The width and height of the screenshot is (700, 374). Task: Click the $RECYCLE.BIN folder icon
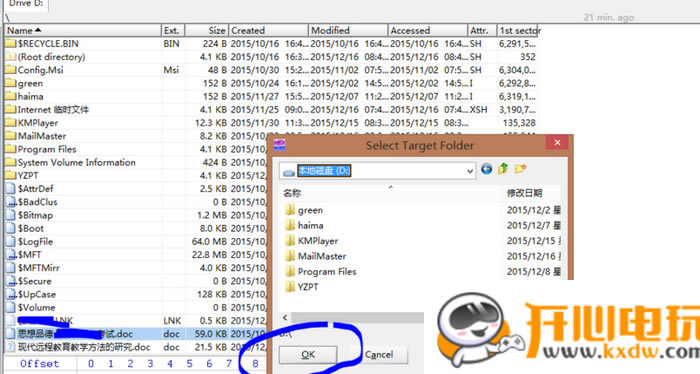pyautogui.click(x=10, y=43)
